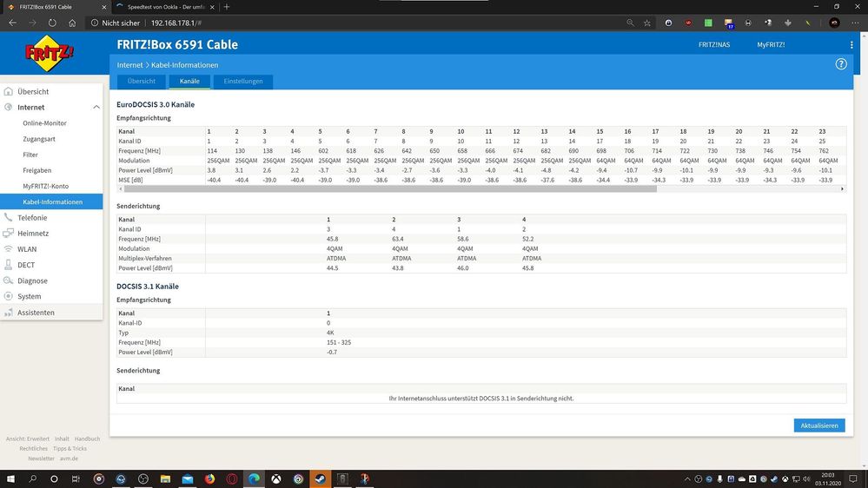Open the extension with the 17 badge
The width and height of the screenshot is (868, 488).
728,23
